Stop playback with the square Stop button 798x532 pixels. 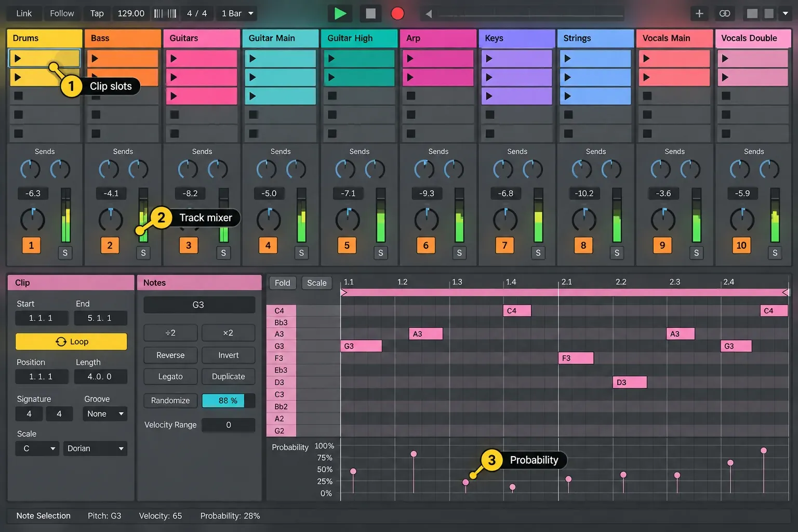pyautogui.click(x=370, y=14)
